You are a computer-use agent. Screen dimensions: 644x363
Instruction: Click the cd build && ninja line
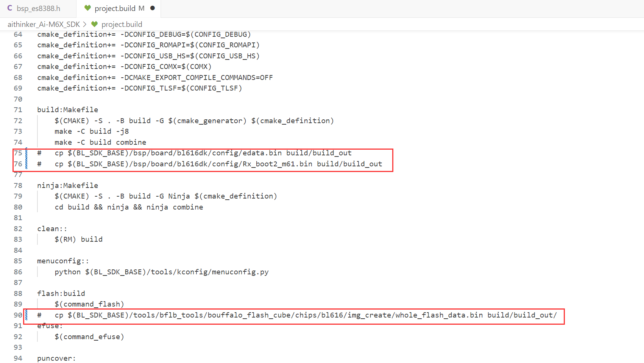click(129, 207)
